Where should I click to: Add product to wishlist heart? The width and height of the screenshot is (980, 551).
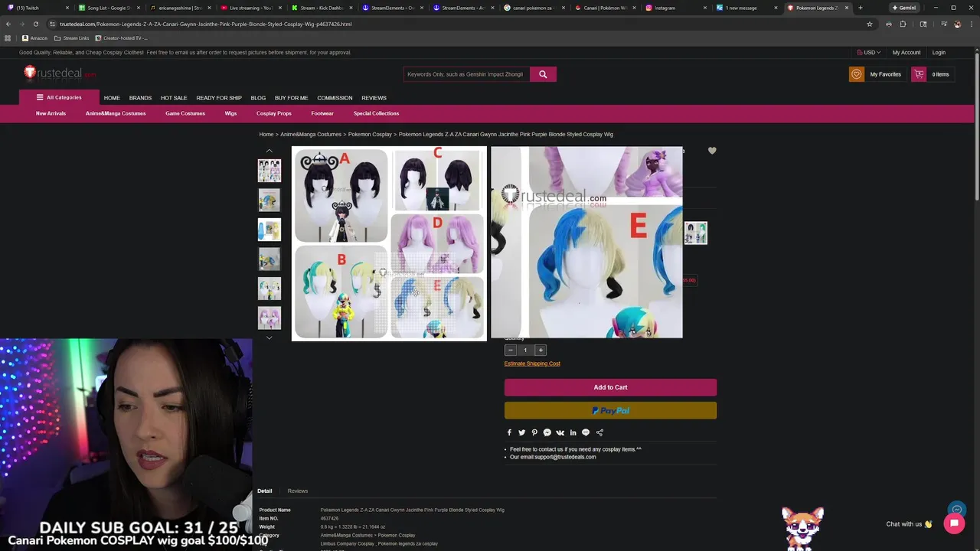click(x=712, y=151)
